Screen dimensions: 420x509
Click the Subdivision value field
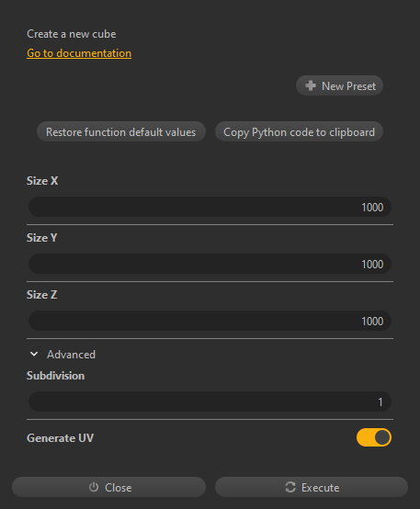(210, 402)
